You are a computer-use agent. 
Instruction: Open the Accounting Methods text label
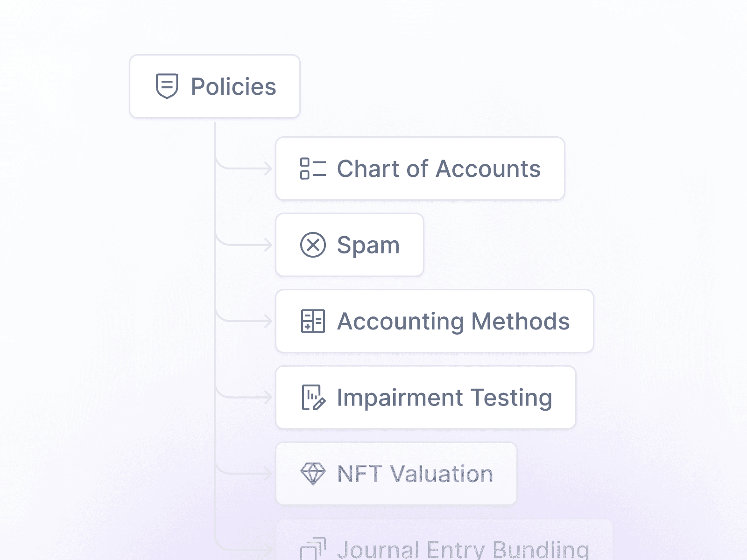(x=453, y=321)
